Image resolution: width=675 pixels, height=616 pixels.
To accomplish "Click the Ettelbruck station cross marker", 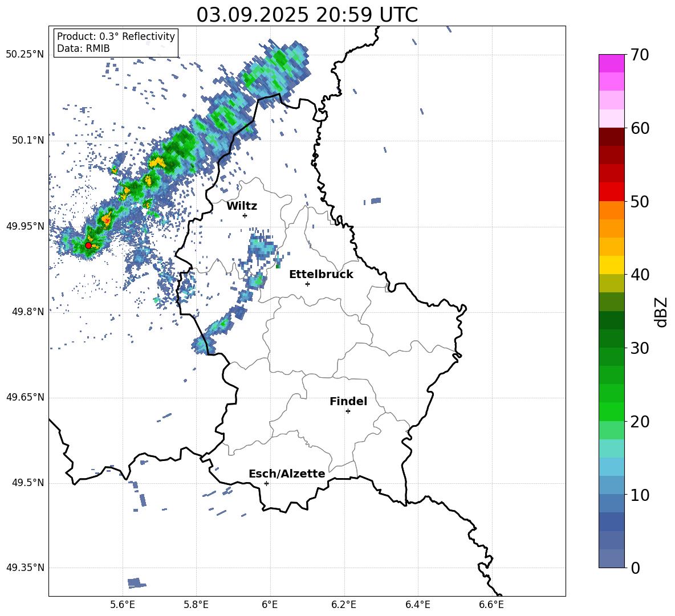I will tap(307, 284).
